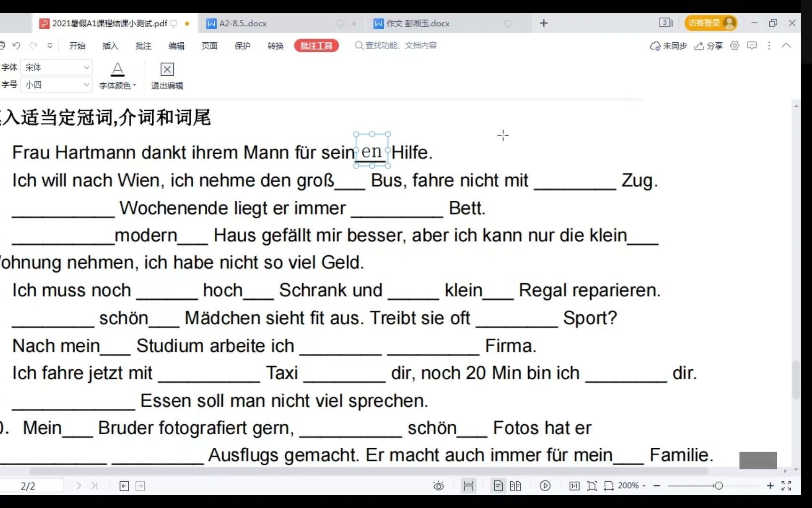812x508 pixels.
Task: Open the vertical three-dot more menu
Action: tap(769, 46)
